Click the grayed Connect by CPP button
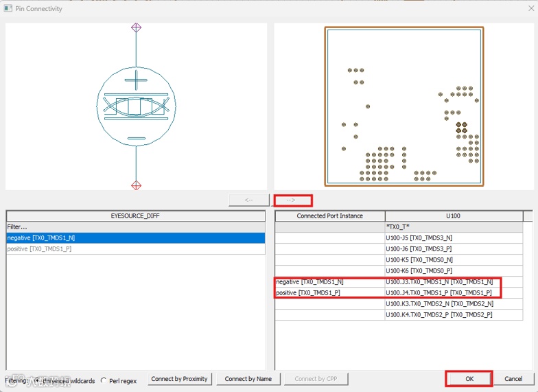The width and height of the screenshot is (538, 392). click(316, 379)
